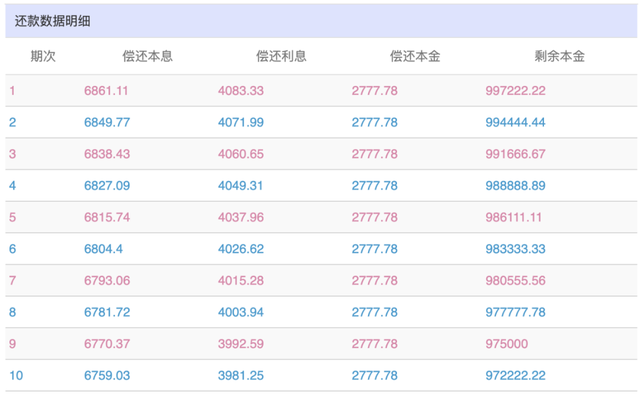Select interest value 4071.99
The image size is (640, 395).
(x=241, y=122)
